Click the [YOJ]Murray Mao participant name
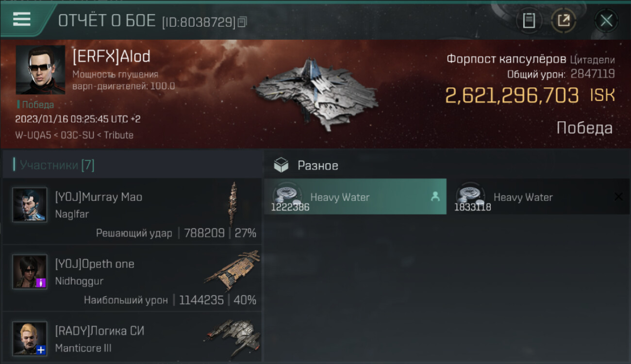 click(99, 197)
